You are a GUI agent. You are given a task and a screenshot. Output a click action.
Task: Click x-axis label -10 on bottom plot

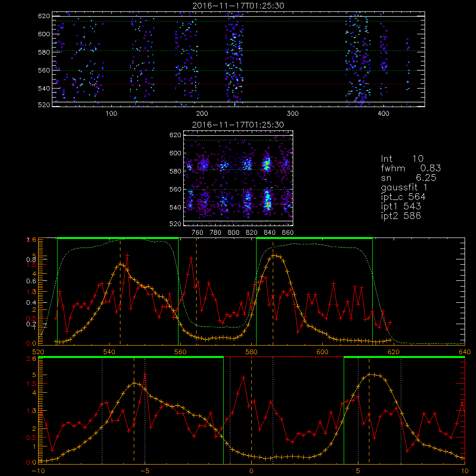click(38, 471)
